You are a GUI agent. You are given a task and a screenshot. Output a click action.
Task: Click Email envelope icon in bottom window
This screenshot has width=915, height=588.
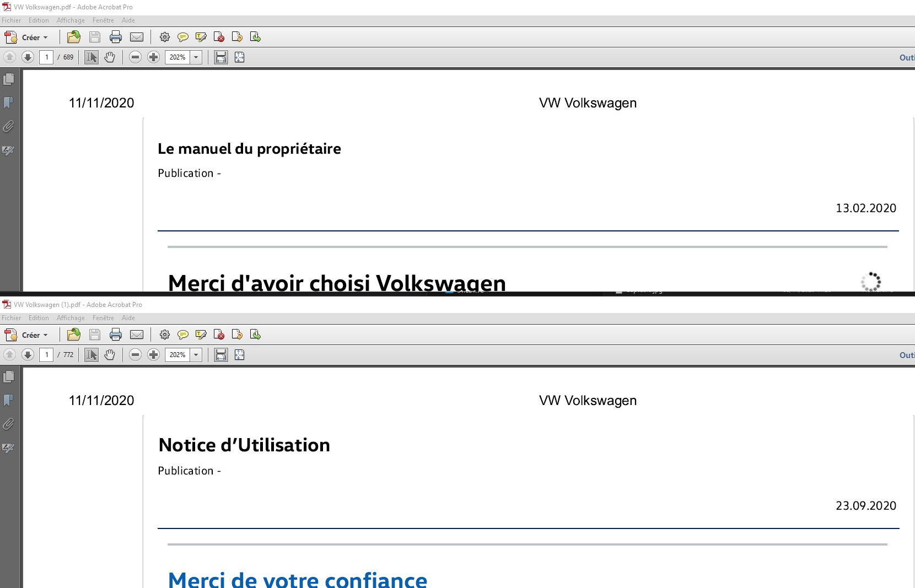click(x=137, y=335)
